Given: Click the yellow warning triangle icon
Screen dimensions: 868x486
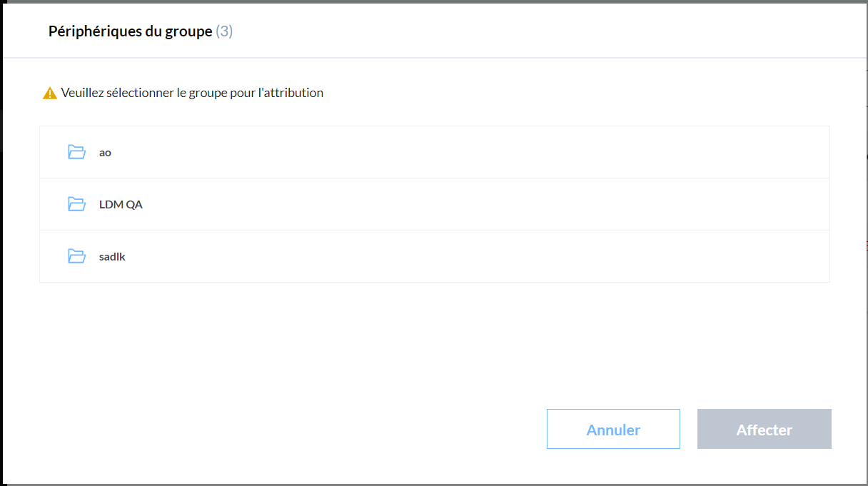Looking at the screenshot, I should click(x=50, y=93).
